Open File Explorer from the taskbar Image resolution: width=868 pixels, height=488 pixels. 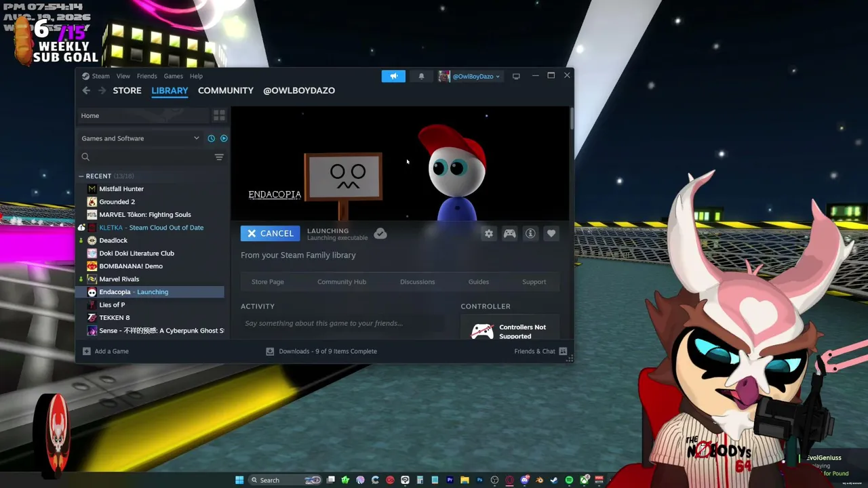click(x=465, y=480)
